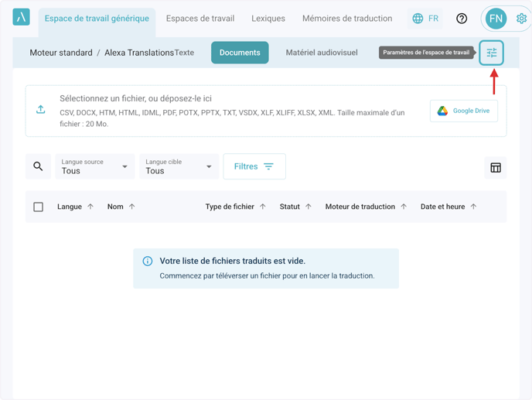Open the Filtres button

click(x=254, y=166)
